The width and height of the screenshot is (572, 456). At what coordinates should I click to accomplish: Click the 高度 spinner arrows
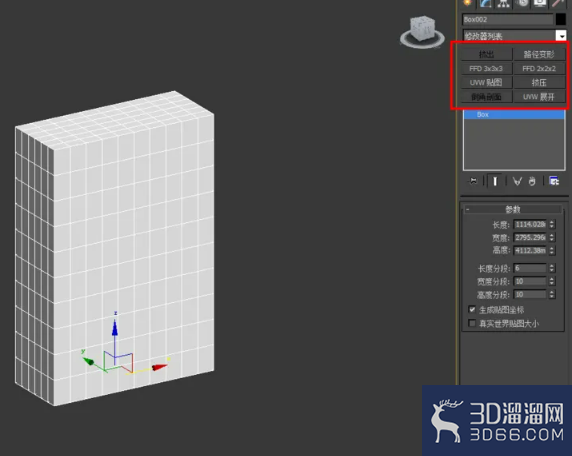click(x=552, y=250)
